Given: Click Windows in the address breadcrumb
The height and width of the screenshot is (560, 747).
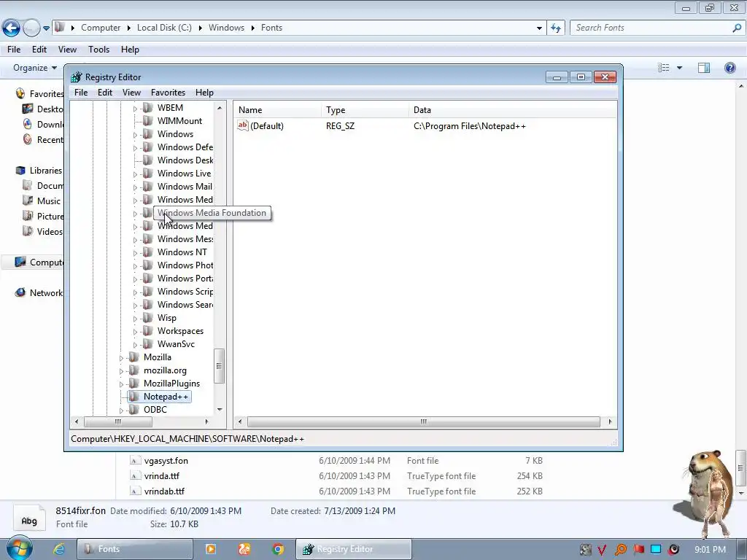Looking at the screenshot, I should click(x=226, y=28).
